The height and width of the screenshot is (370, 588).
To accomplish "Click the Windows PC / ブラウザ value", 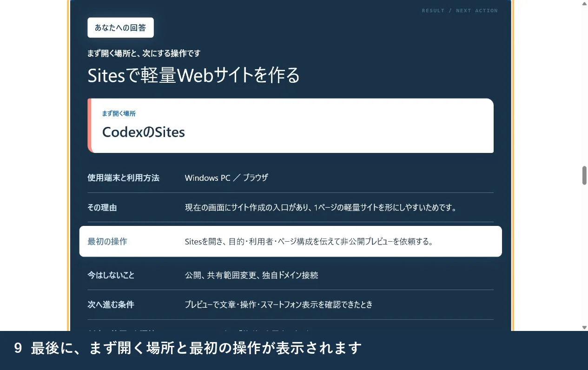I will click(226, 178).
